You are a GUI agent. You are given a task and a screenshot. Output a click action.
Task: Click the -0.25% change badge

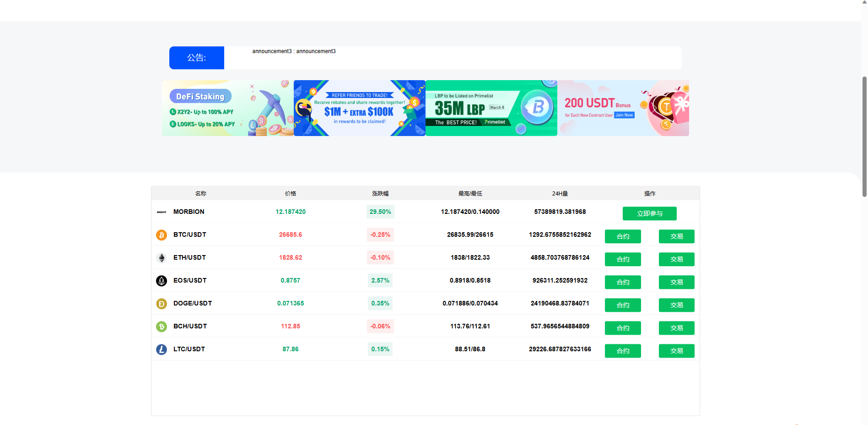(380, 234)
